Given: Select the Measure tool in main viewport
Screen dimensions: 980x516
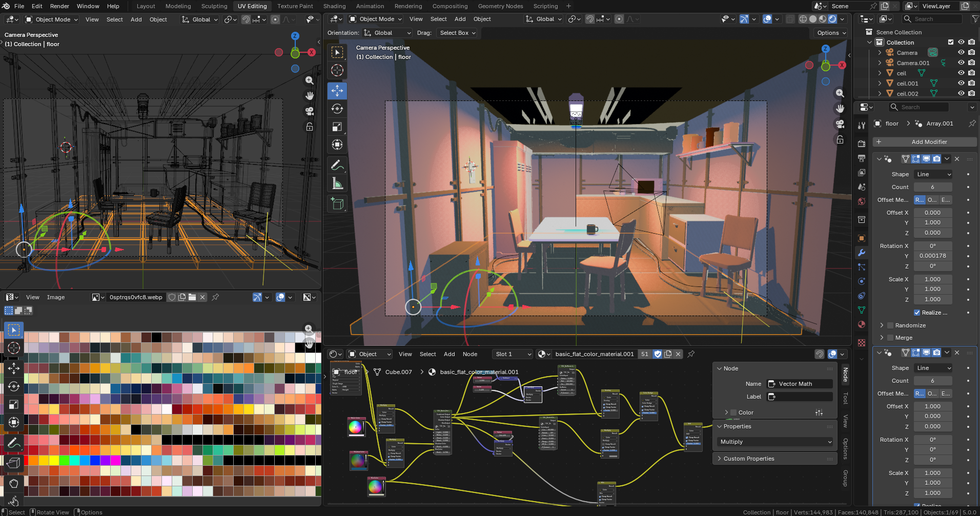Looking at the screenshot, I should (x=337, y=183).
